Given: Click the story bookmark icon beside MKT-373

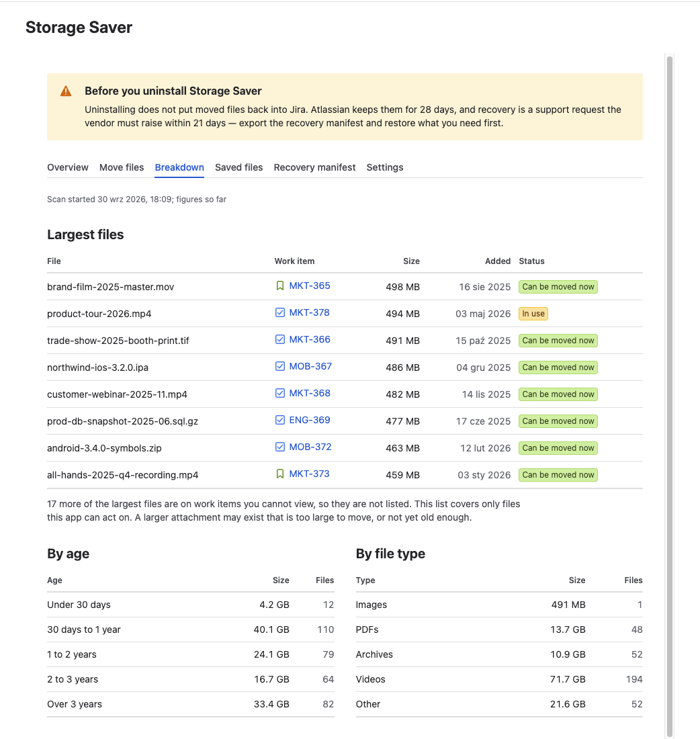Looking at the screenshot, I should click(x=280, y=474).
